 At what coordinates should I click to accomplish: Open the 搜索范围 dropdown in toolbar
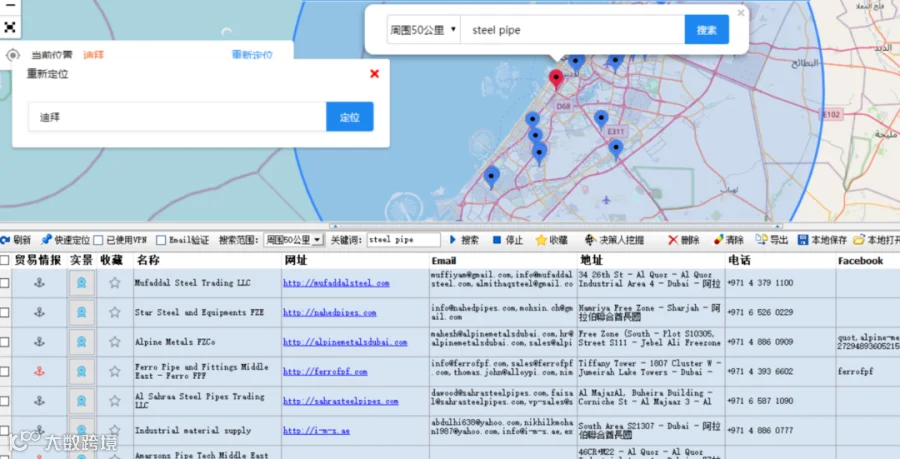click(x=293, y=240)
